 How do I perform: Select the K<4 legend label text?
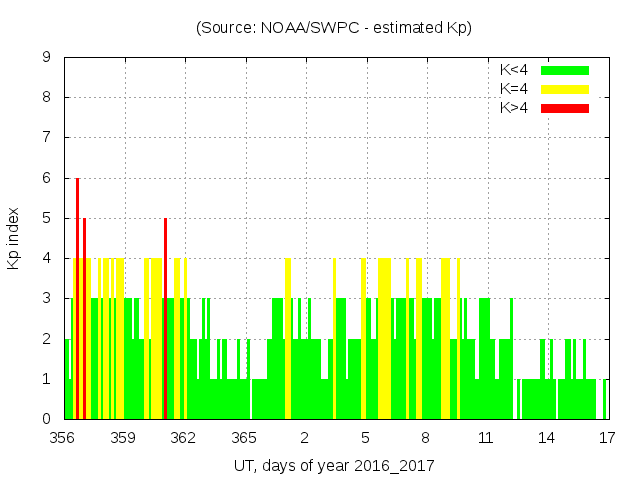pos(514,70)
